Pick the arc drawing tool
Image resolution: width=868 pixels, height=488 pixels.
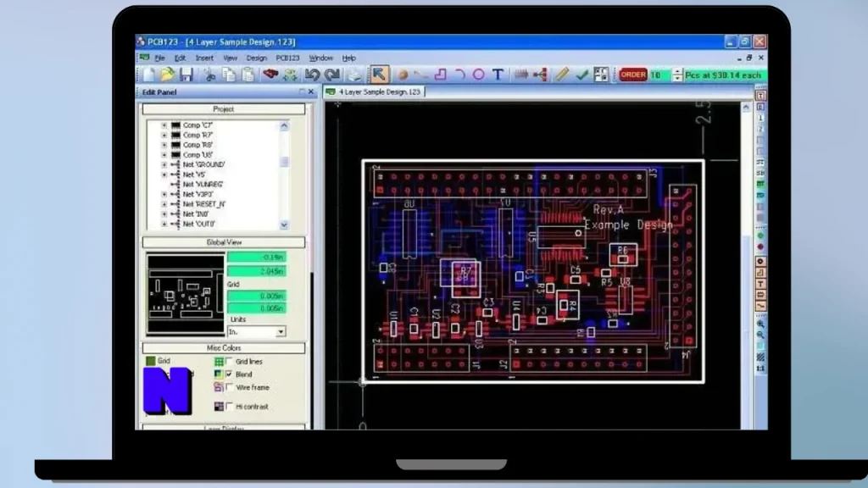460,75
